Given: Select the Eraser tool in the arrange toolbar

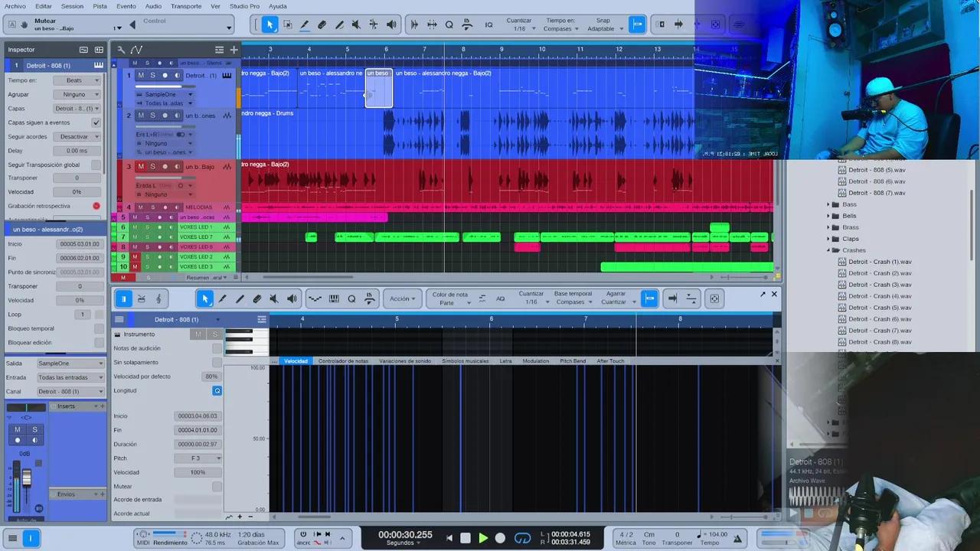Looking at the screenshot, I should click(x=322, y=24).
